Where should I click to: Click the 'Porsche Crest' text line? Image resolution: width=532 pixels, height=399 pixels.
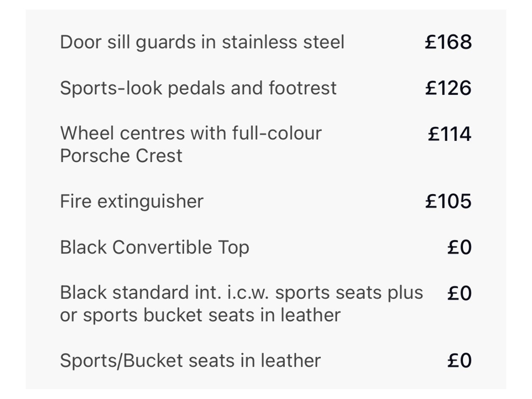pos(121,156)
